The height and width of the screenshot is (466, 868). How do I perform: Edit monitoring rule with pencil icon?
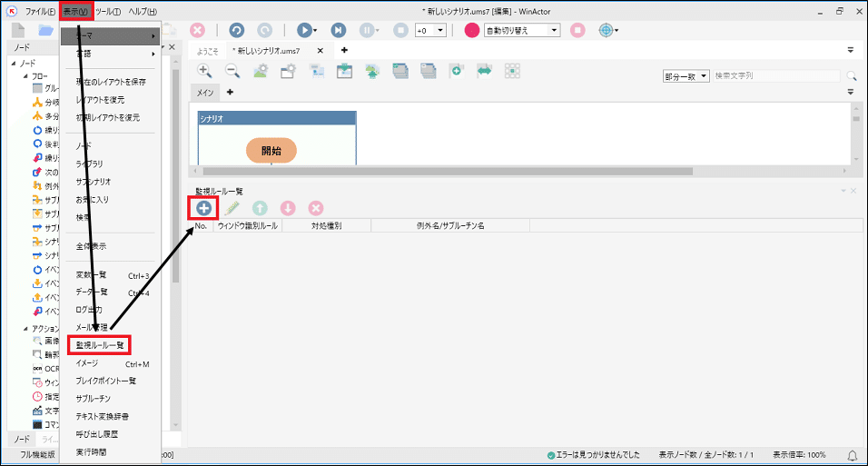coord(232,208)
